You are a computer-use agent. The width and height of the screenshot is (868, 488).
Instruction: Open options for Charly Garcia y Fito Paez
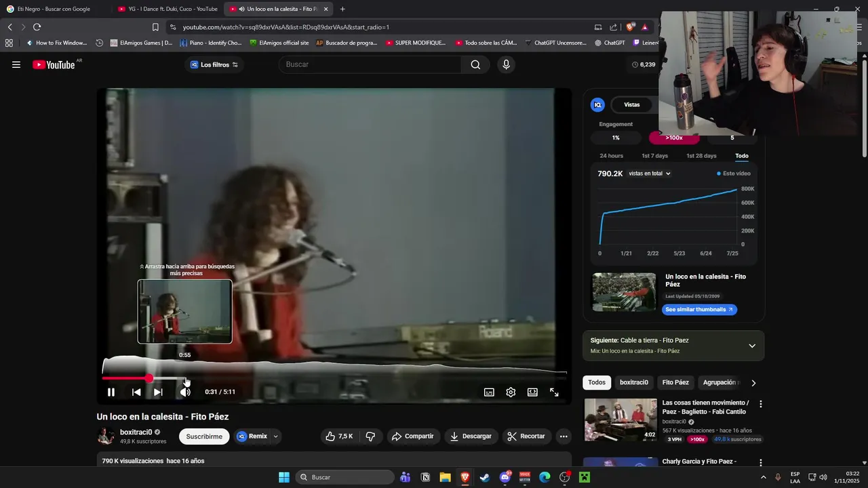[760, 463]
